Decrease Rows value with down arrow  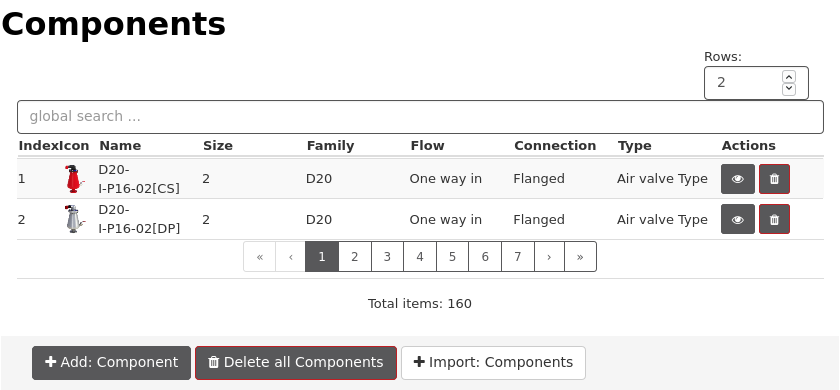pyautogui.click(x=789, y=89)
